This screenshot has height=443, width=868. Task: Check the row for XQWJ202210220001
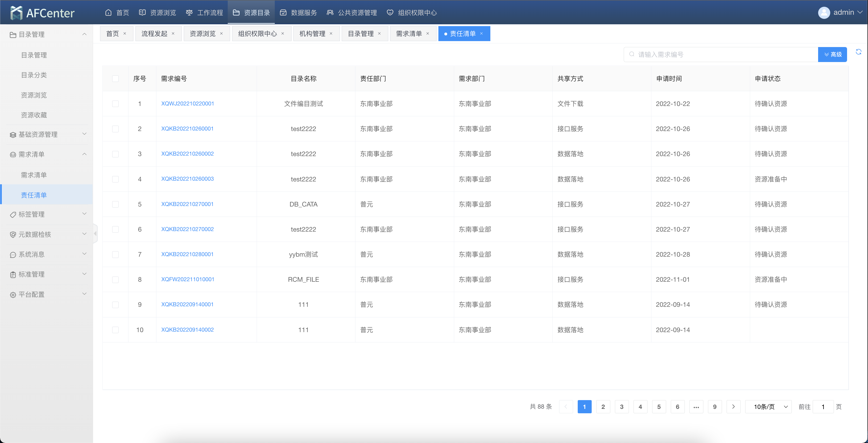click(x=115, y=104)
